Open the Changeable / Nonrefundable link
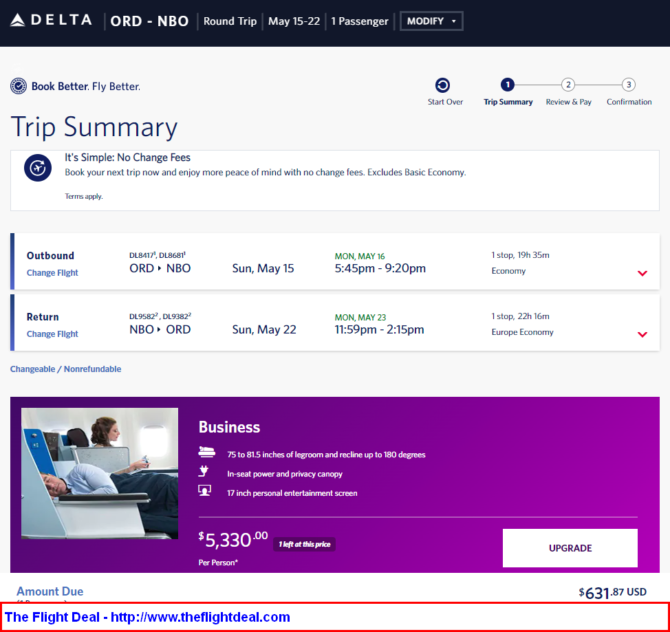The height and width of the screenshot is (632, 670). (x=65, y=369)
